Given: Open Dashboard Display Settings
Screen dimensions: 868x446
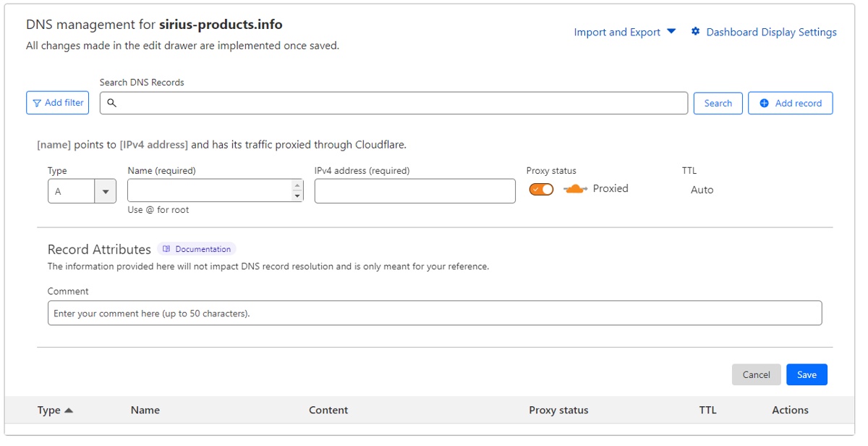Looking at the screenshot, I should 771,32.
